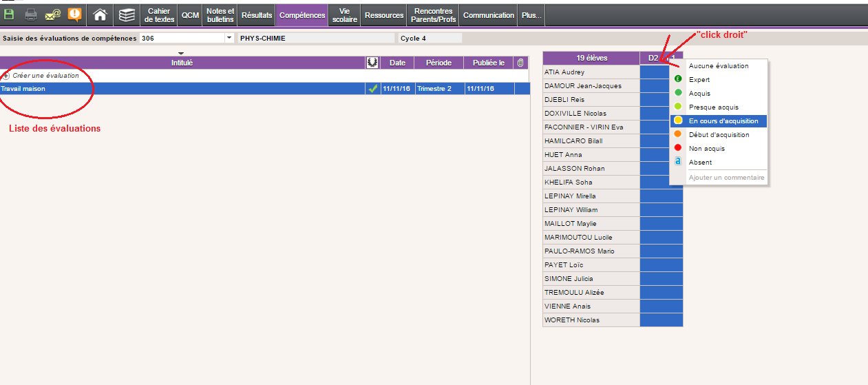Click the orange alert speech bubble icon
Image resolution: width=868 pixels, height=385 pixels.
click(74, 14)
